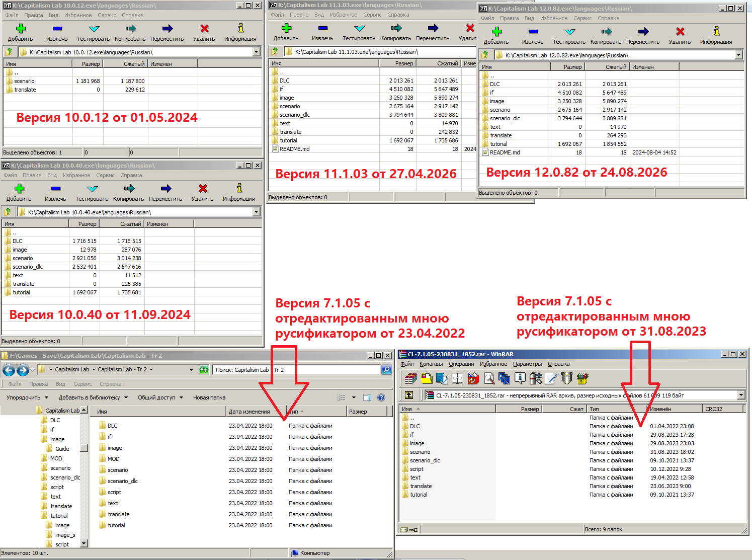Click Explorer tree scrollbar down arrow
Screen dimensions: 752x560
click(84, 543)
